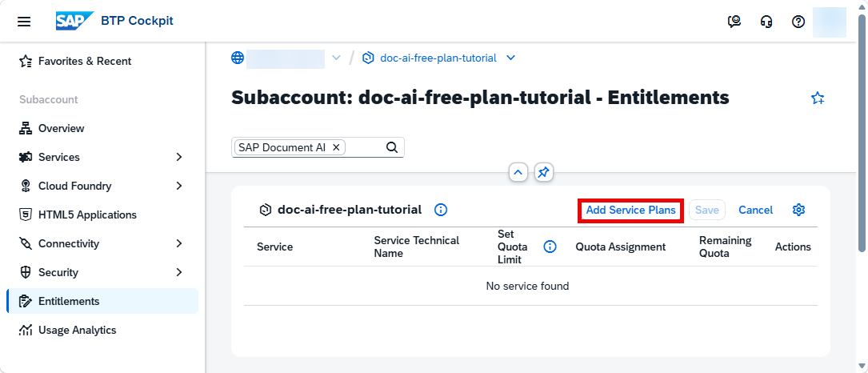
Task: Click the "No service found" message
Action: coord(527,286)
